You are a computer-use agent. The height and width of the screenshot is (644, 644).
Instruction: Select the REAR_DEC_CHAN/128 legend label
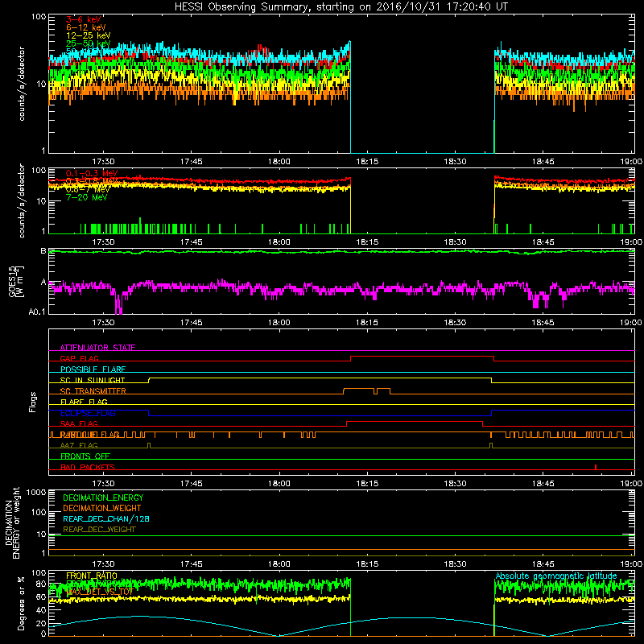pyautogui.click(x=106, y=518)
